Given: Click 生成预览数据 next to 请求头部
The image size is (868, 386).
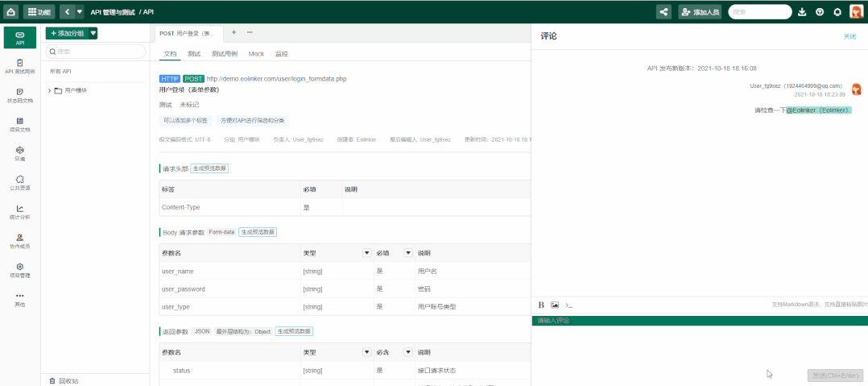Looking at the screenshot, I should [x=209, y=168].
